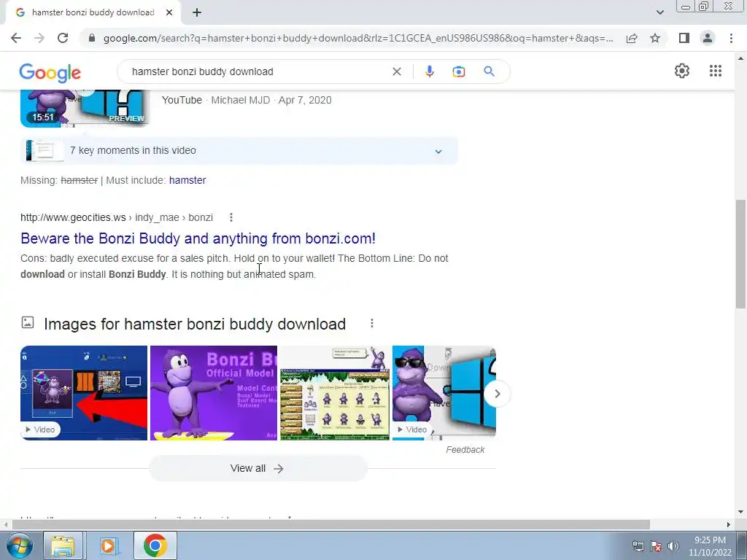Screen dimensions: 747x560
Task: Go back with the browser back arrow
Action: pos(16,38)
